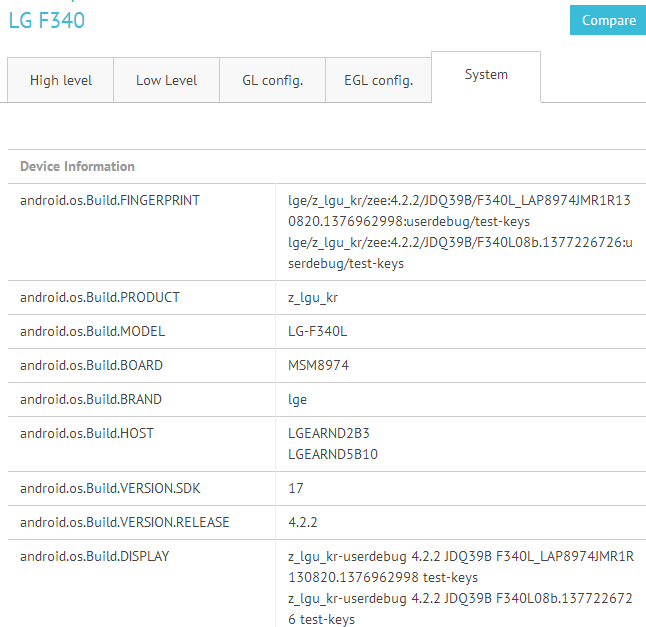Click the z_lgu_kr product value
The height and width of the screenshot is (627, 646).
(x=313, y=298)
